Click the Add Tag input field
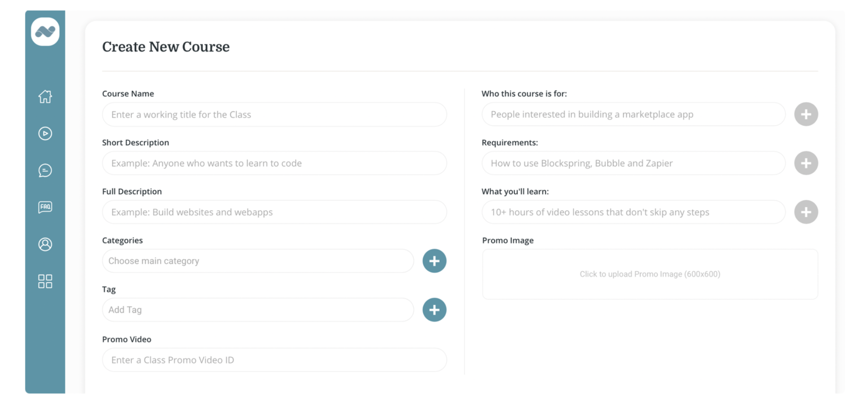 point(257,310)
